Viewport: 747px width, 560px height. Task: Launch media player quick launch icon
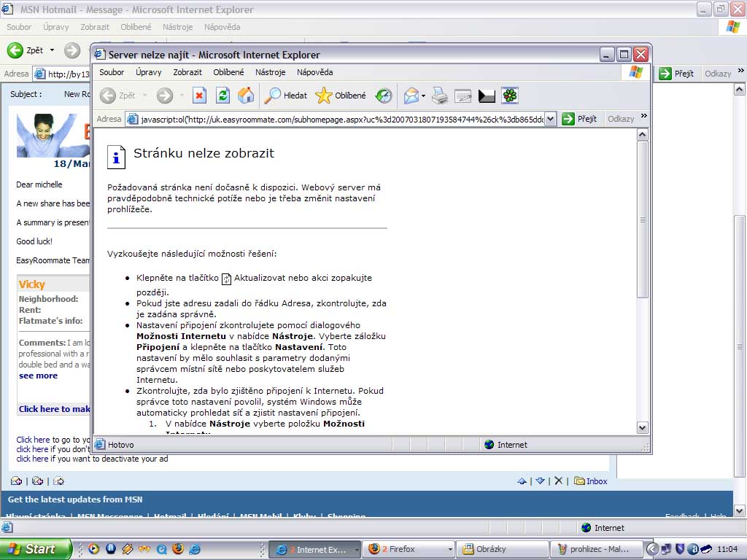[x=94, y=549]
